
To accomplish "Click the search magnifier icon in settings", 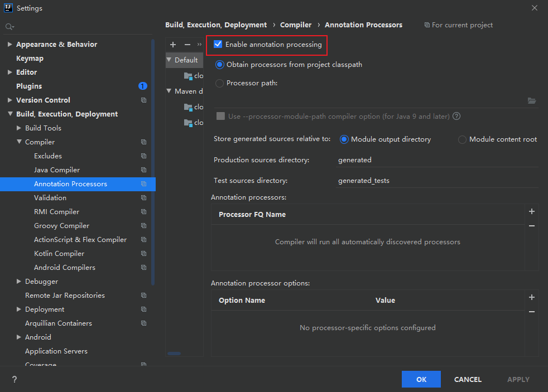I will [9, 27].
